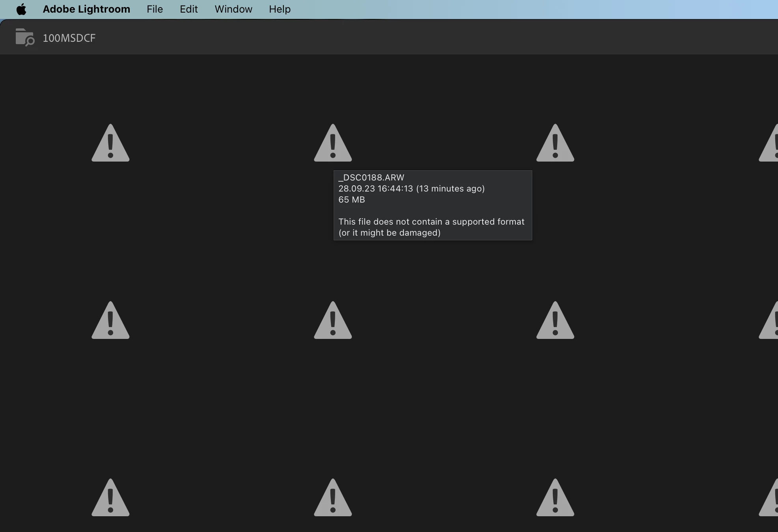Click the 100MSDCF folder name label
Viewport: 778px width, 532px height.
pos(69,38)
